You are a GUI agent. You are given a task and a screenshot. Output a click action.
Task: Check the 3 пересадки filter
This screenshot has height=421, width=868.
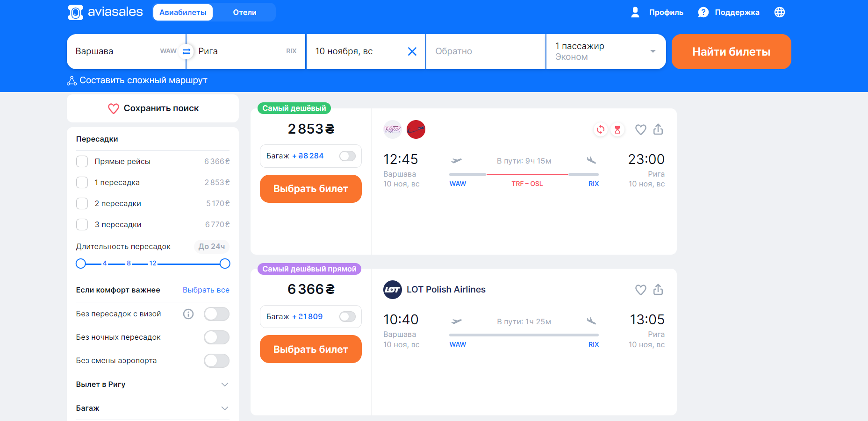tap(82, 224)
